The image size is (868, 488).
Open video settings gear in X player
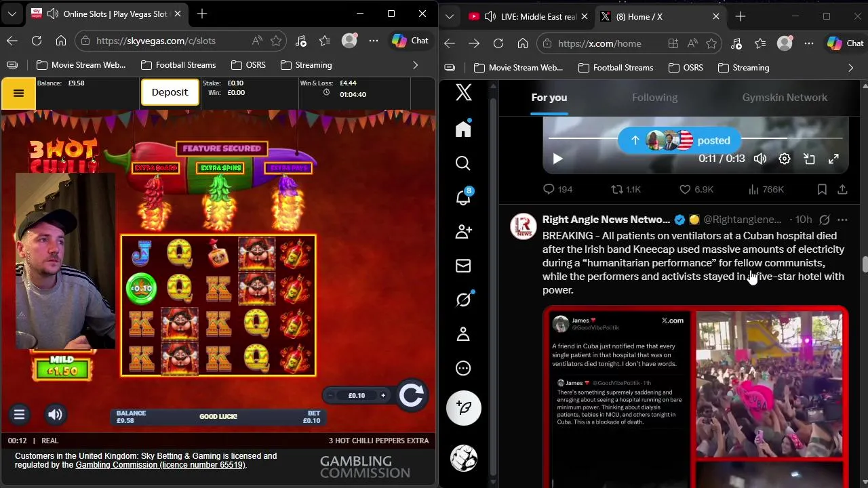785,159
